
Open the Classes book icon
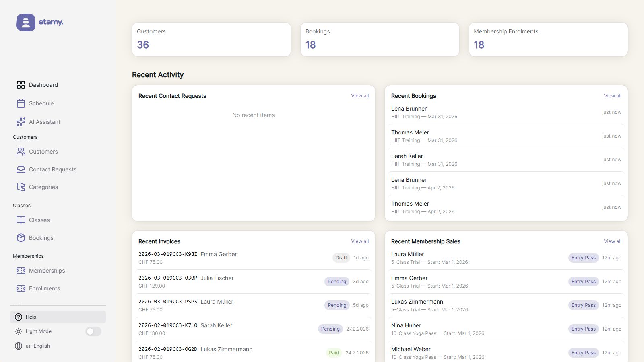[21, 220]
